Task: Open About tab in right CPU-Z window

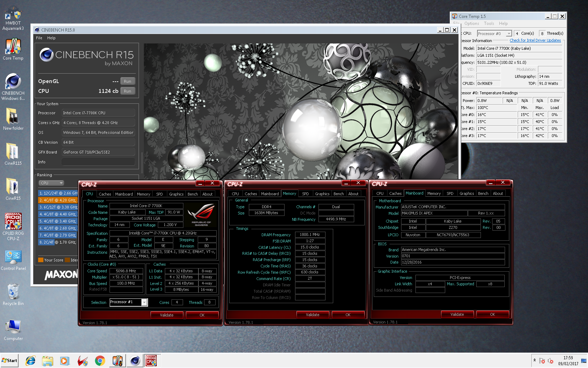Action: (498, 193)
